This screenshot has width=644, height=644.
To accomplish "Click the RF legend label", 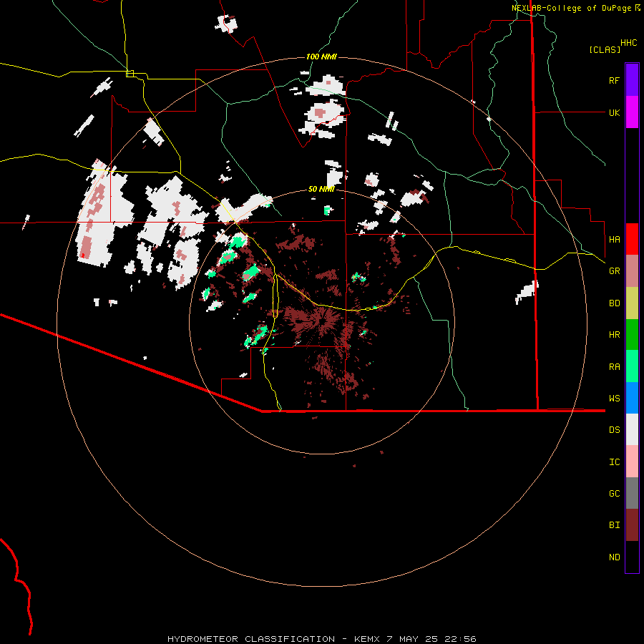I will [614, 80].
